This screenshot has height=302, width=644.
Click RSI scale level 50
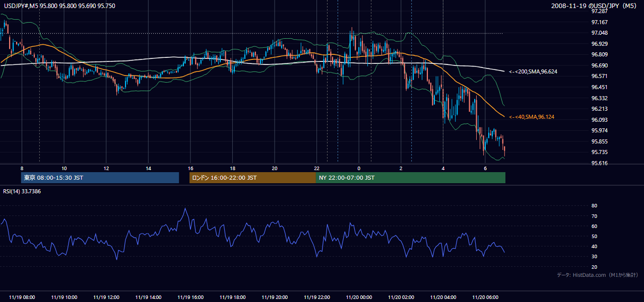click(x=594, y=236)
